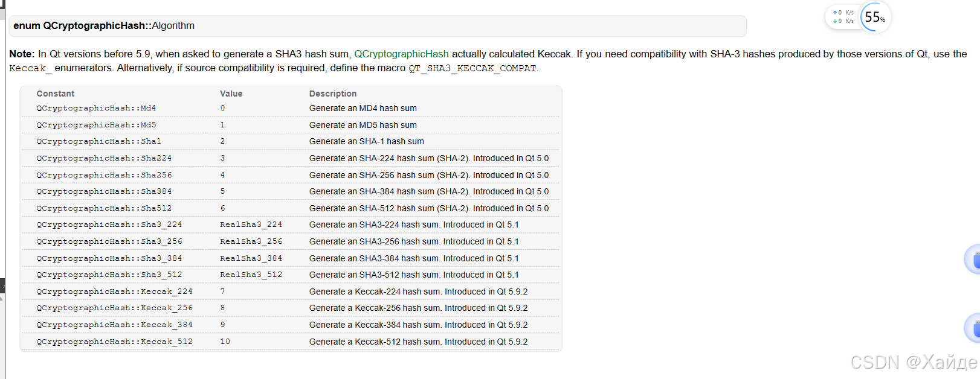Image resolution: width=980 pixels, height=379 pixels.
Task: Click the value 10 in Keccak_512 row
Action: 225,342
